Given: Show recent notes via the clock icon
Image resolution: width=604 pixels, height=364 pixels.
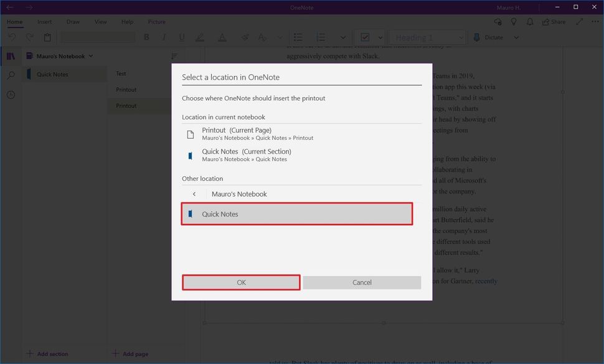Looking at the screenshot, I should pyautogui.click(x=10, y=95).
